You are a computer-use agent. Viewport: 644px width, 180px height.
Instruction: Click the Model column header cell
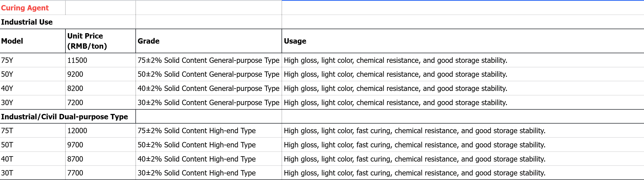click(33, 41)
